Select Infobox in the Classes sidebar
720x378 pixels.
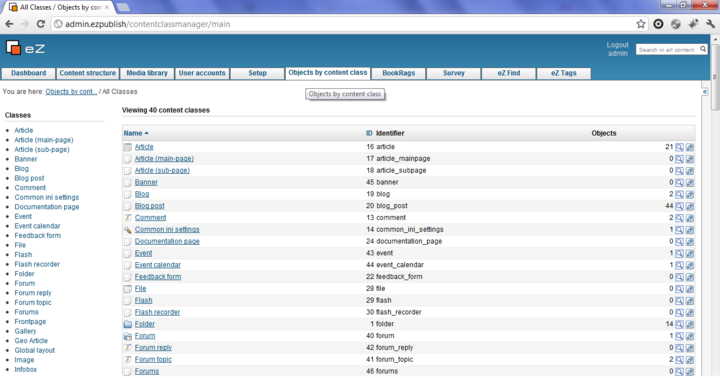pos(25,369)
